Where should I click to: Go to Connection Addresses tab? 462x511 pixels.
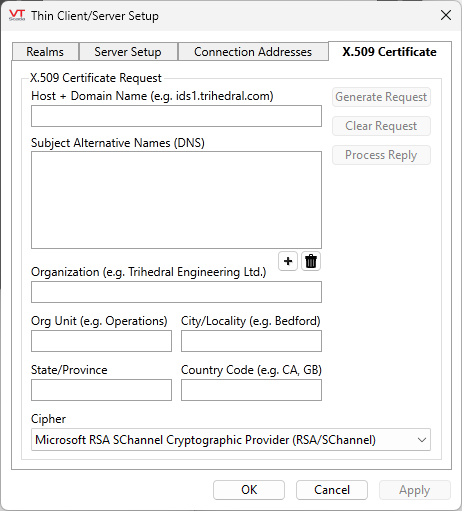pos(253,52)
